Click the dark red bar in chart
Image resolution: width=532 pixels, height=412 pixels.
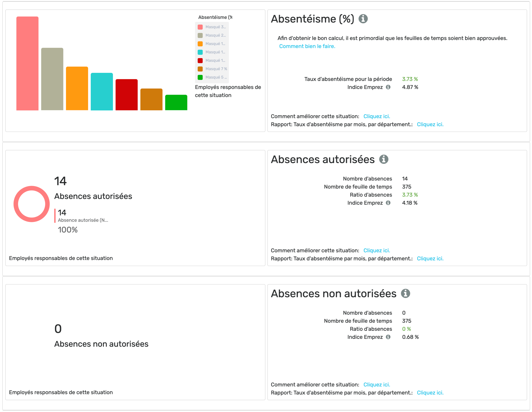click(x=126, y=95)
